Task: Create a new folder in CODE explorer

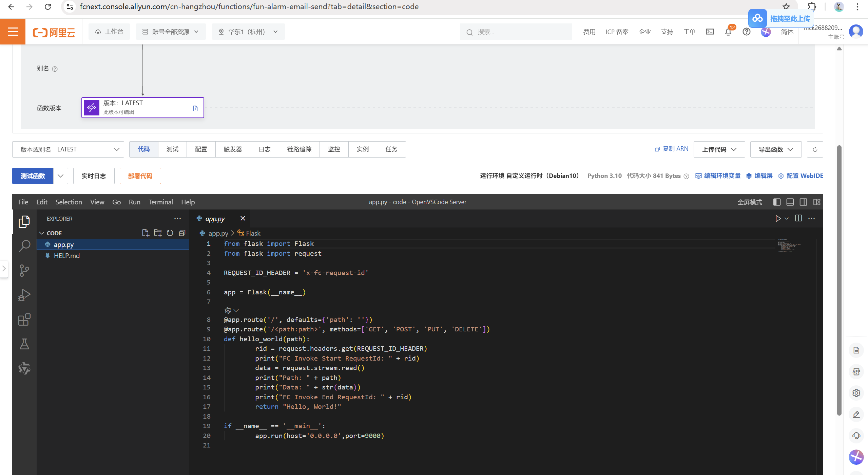Action: [158, 233]
